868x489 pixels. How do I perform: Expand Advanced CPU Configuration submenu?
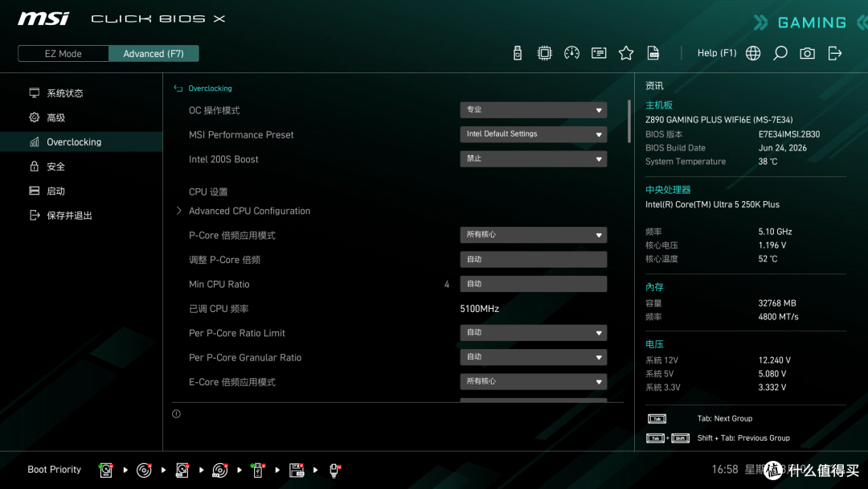[249, 211]
